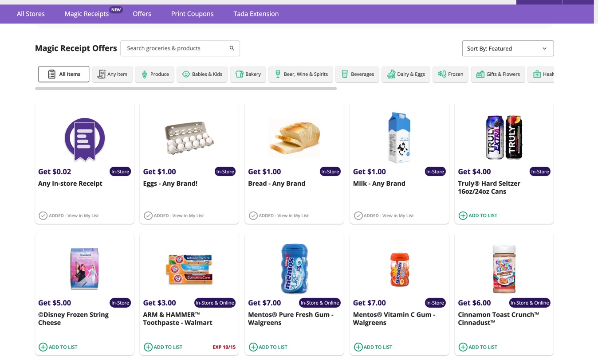The image size is (598, 364).
Task: Toggle the All Items filter chip
Action: pyautogui.click(x=63, y=74)
